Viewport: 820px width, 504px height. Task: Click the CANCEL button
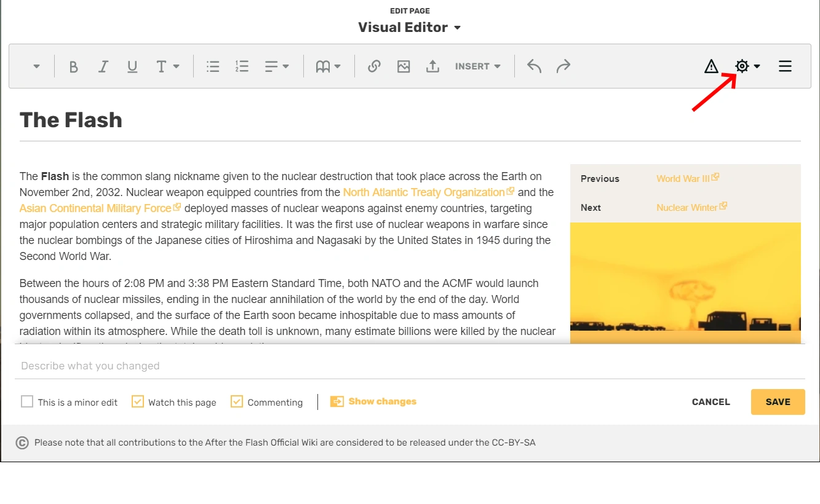click(x=711, y=402)
